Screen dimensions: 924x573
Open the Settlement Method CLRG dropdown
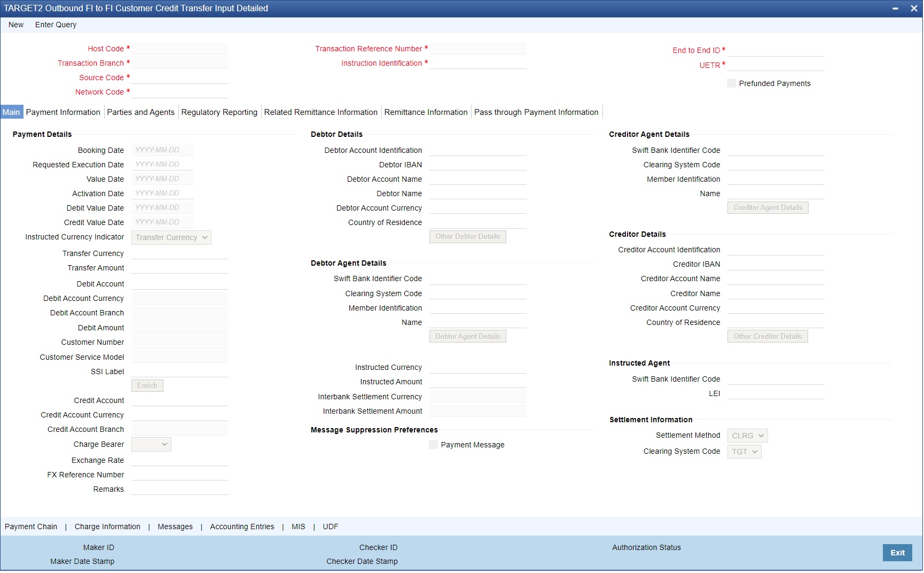[748, 436]
